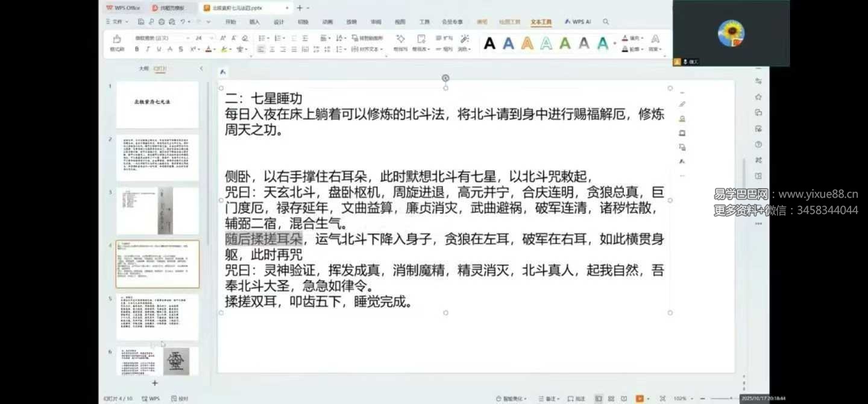Select slide 5 thumbnail in the panel

[x=157, y=317]
